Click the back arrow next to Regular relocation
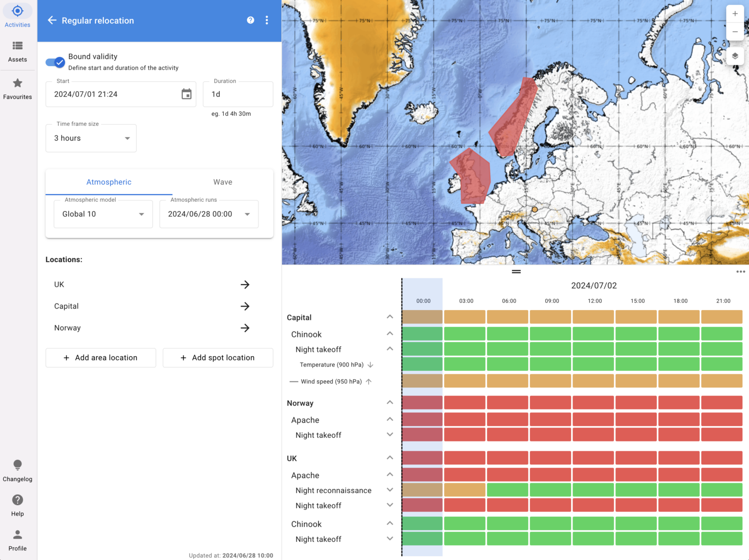 pyautogui.click(x=52, y=20)
